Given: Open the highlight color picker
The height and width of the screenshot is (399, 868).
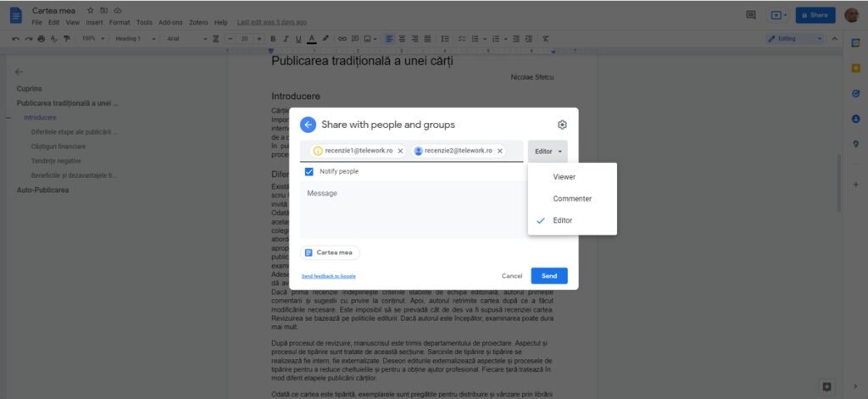Looking at the screenshot, I should [325, 39].
